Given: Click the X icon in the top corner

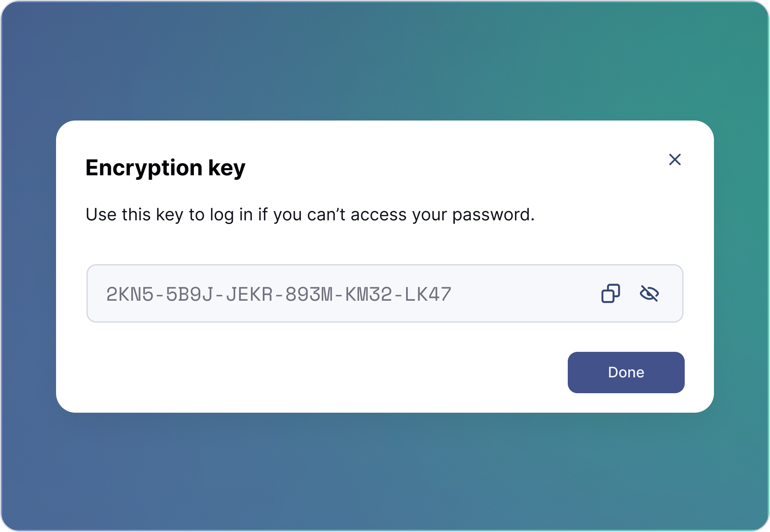Looking at the screenshot, I should coord(675,160).
